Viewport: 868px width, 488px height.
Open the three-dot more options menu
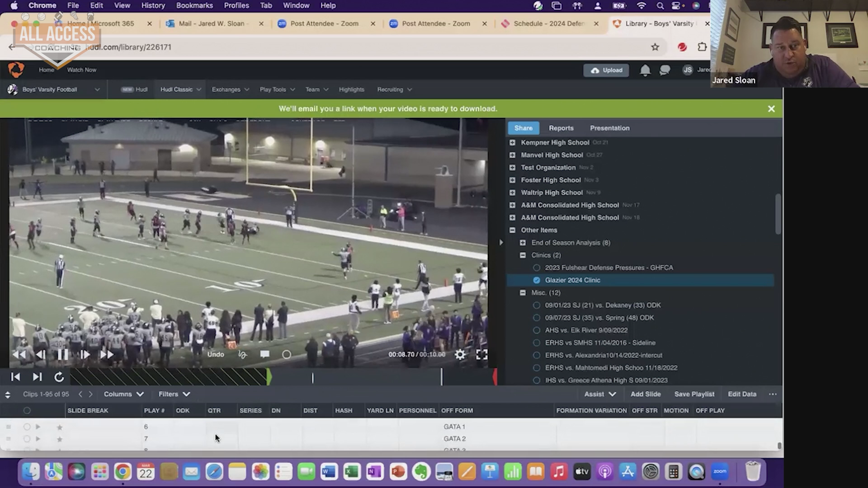click(x=773, y=394)
